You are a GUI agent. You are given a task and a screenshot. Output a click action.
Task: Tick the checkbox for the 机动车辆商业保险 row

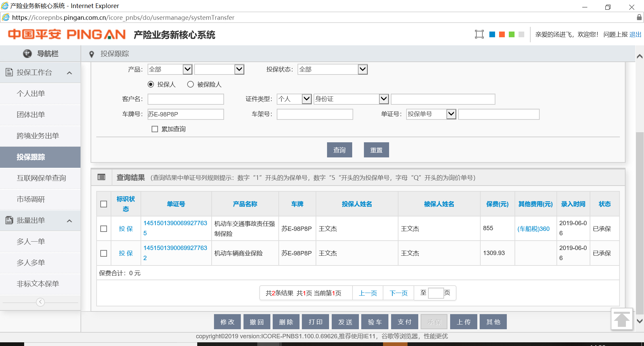(104, 253)
